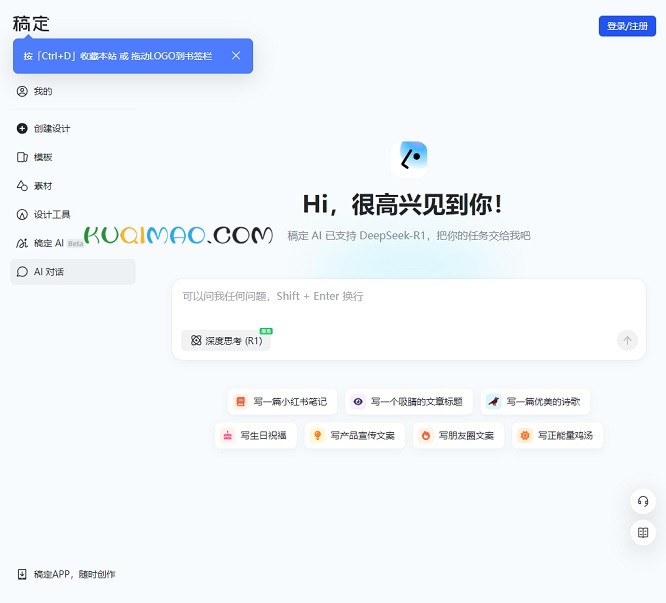Screen dimensions: 666x603
Task: Choose 写一个吸睛的文章标题 prompt
Action: coord(409,401)
